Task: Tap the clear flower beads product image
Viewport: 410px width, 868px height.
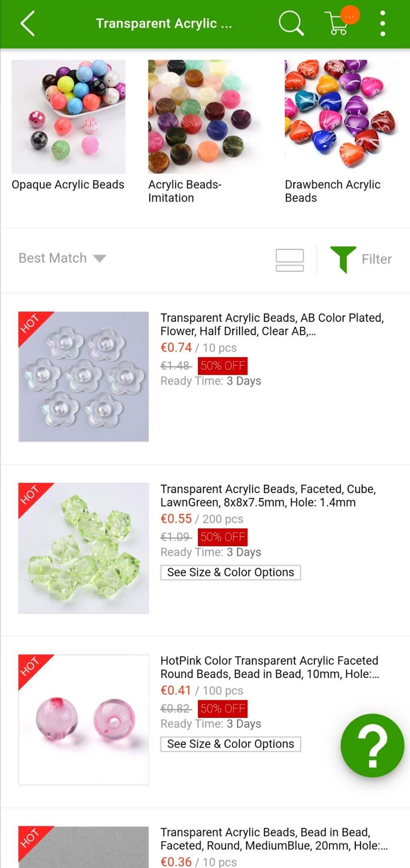Action: pos(84,377)
